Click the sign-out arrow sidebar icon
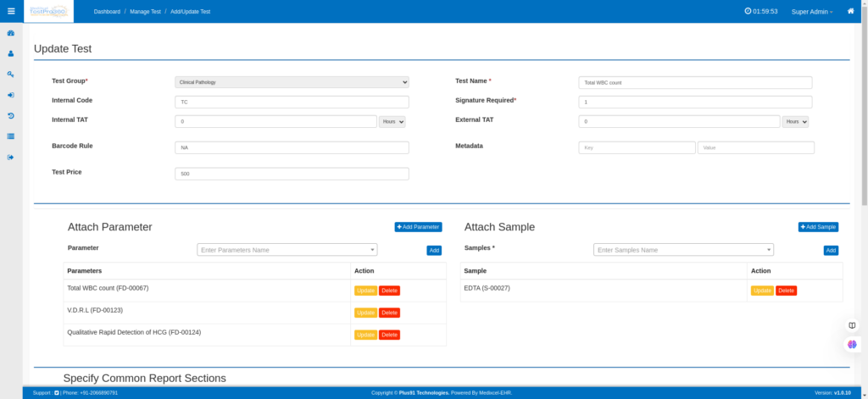This screenshot has height=399, width=868. point(11,157)
